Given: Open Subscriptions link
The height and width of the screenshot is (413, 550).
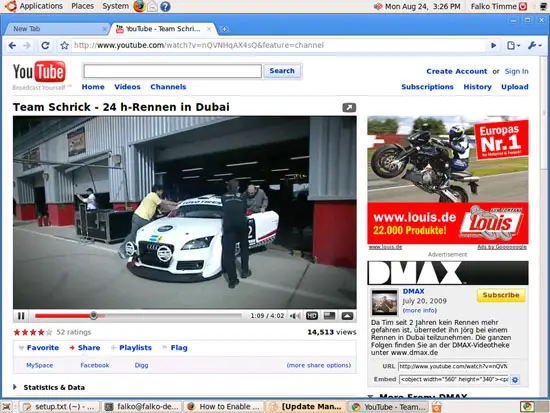Looking at the screenshot, I should tap(427, 87).
